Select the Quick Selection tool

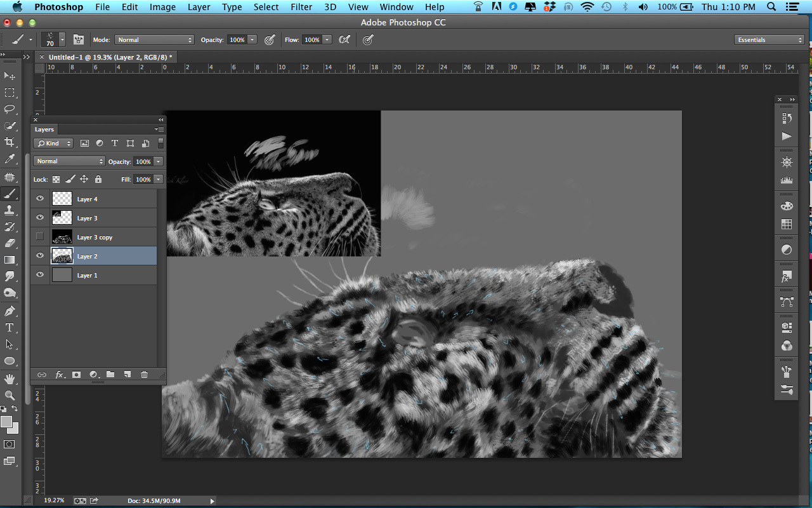10,126
